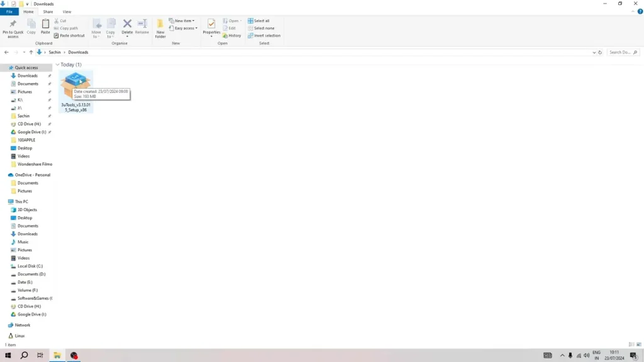Open Google Drive (I:) under Quick access
This screenshot has width=644, height=362.
coord(31,132)
